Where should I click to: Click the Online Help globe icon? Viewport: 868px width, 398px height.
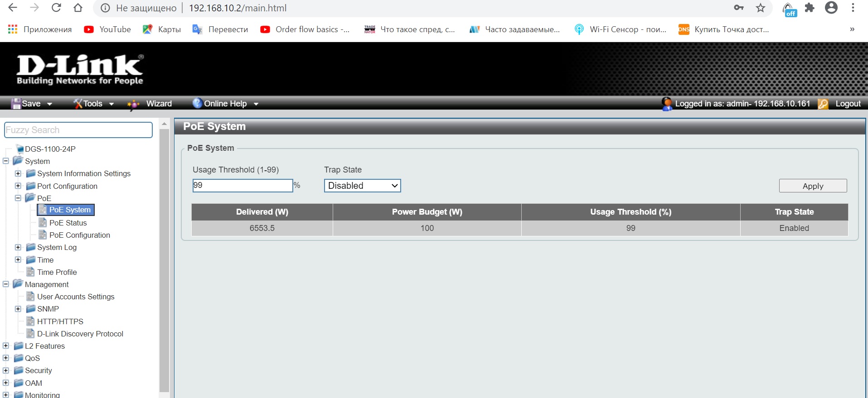(x=197, y=103)
